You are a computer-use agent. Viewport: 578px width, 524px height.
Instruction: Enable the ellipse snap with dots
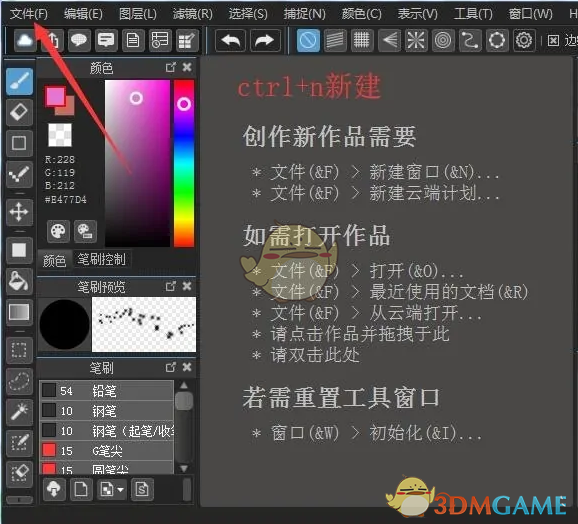point(497,40)
